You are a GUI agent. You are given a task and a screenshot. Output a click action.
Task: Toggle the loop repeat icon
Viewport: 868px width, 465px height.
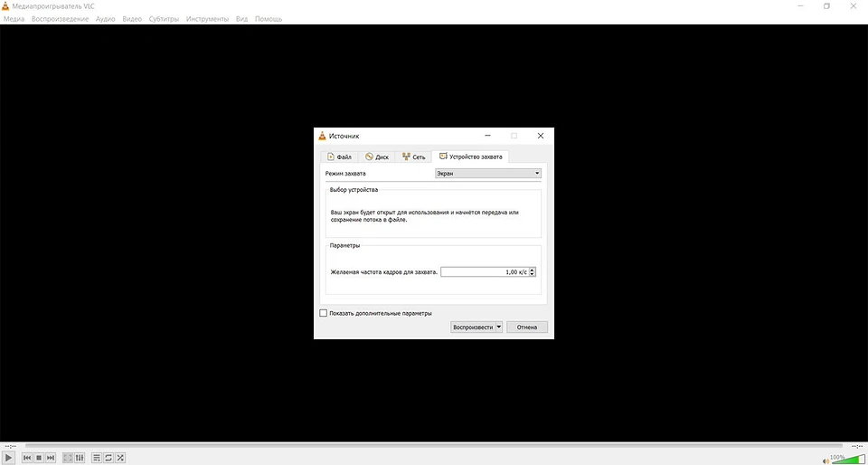[108, 458]
